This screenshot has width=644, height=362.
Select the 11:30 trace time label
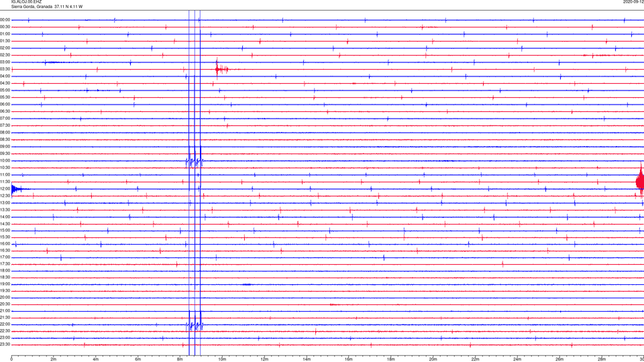click(5, 182)
